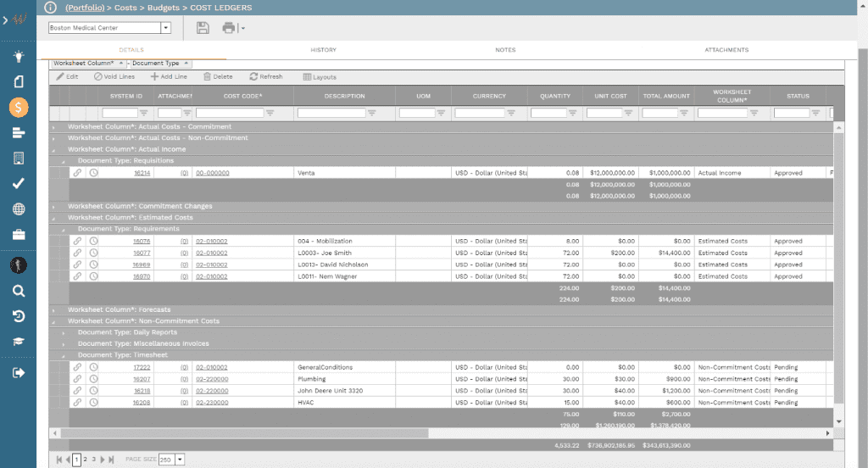This screenshot has width=868, height=468.
Task: Switch to the Attachments tab
Action: (x=726, y=50)
